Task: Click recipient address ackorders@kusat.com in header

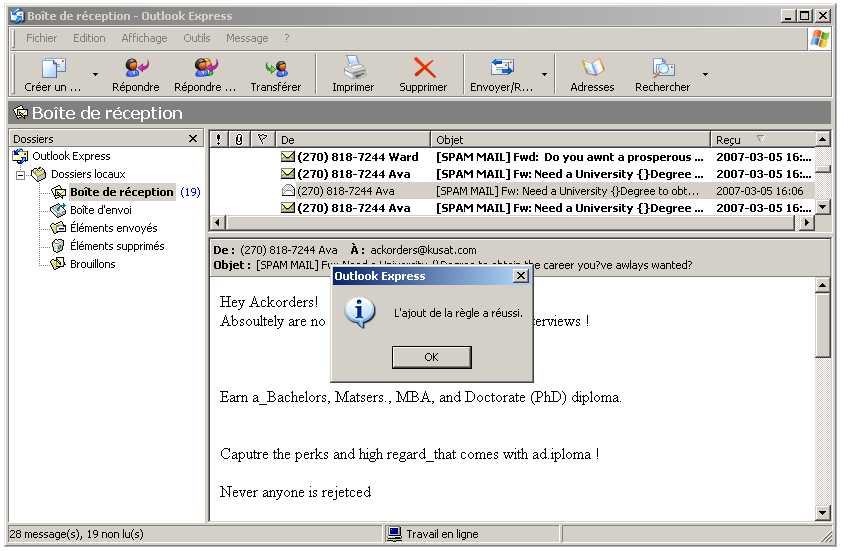Action: (423, 251)
